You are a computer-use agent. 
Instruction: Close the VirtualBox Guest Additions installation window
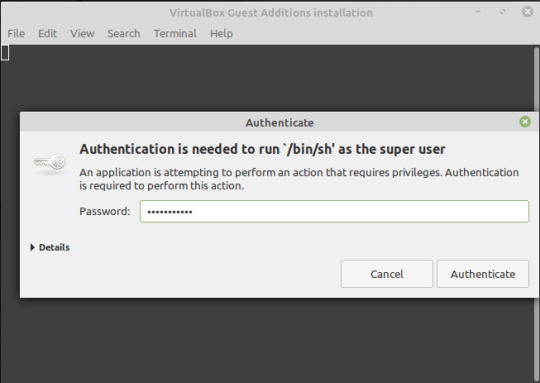(x=527, y=12)
